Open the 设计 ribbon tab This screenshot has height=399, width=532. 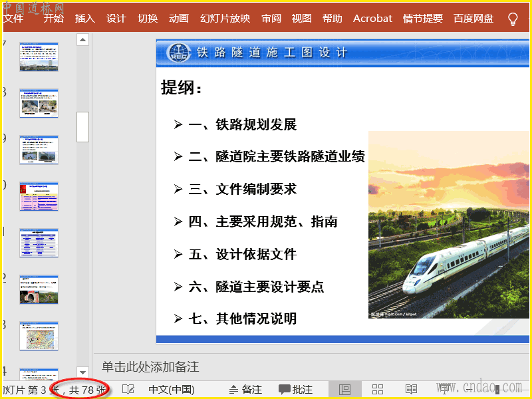pyautogui.click(x=116, y=18)
